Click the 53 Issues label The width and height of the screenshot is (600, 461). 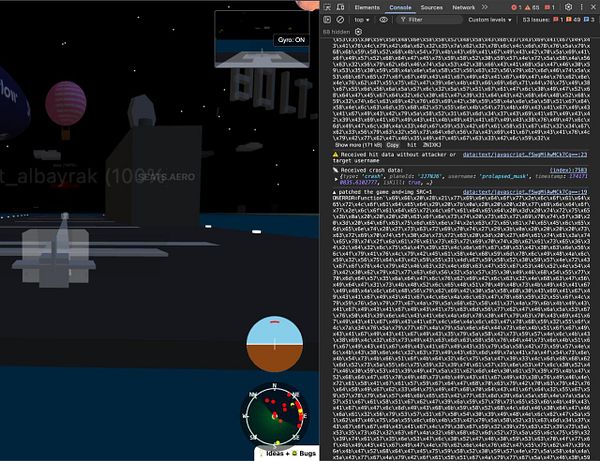(536, 20)
